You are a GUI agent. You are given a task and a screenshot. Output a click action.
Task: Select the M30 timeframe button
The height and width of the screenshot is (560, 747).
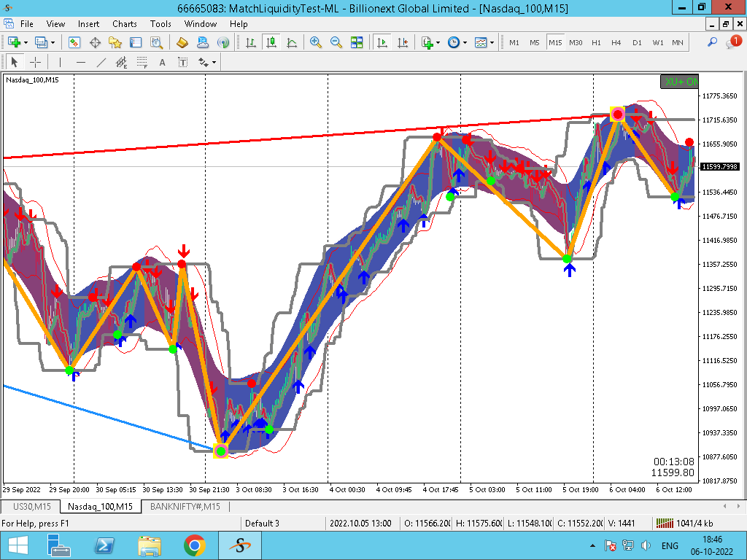576,42
